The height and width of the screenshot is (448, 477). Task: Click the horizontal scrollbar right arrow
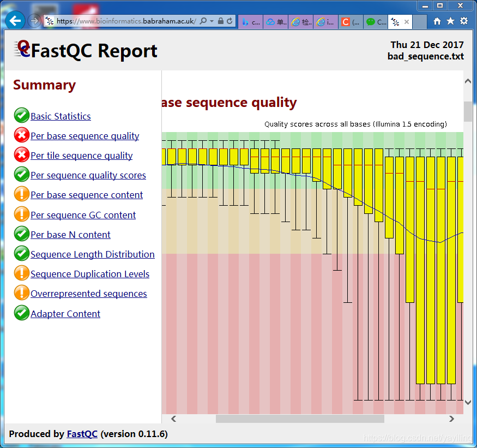click(x=451, y=419)
